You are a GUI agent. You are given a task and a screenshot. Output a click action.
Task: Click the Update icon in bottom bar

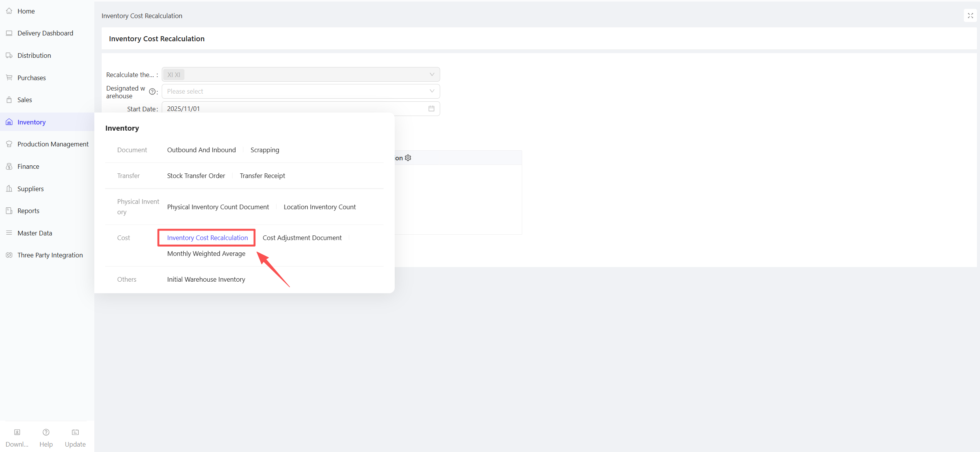pyautogui.click(x=75, y=432)
